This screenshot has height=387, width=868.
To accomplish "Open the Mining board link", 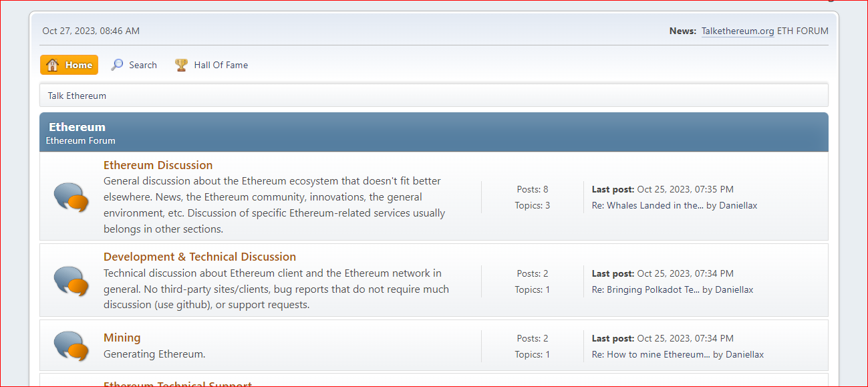I will coord(122,338).
